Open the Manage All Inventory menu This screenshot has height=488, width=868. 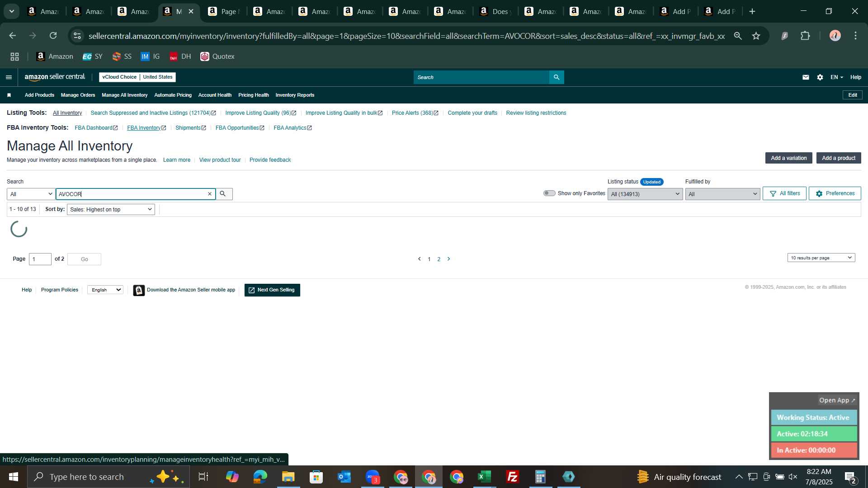click(124, 95)
